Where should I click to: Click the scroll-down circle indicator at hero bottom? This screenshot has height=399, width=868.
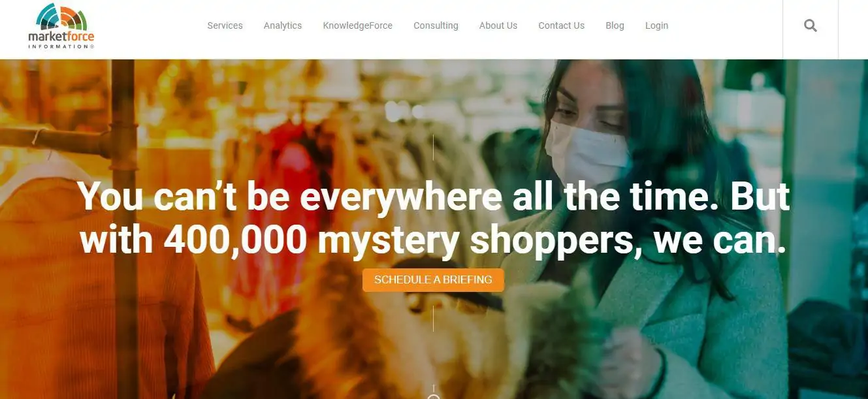(x=433, y=396)
